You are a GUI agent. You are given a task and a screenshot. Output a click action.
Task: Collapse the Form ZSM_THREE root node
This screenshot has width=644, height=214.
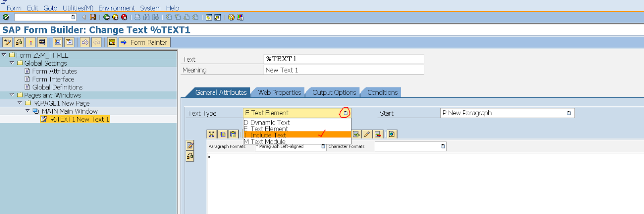point(4,55)
